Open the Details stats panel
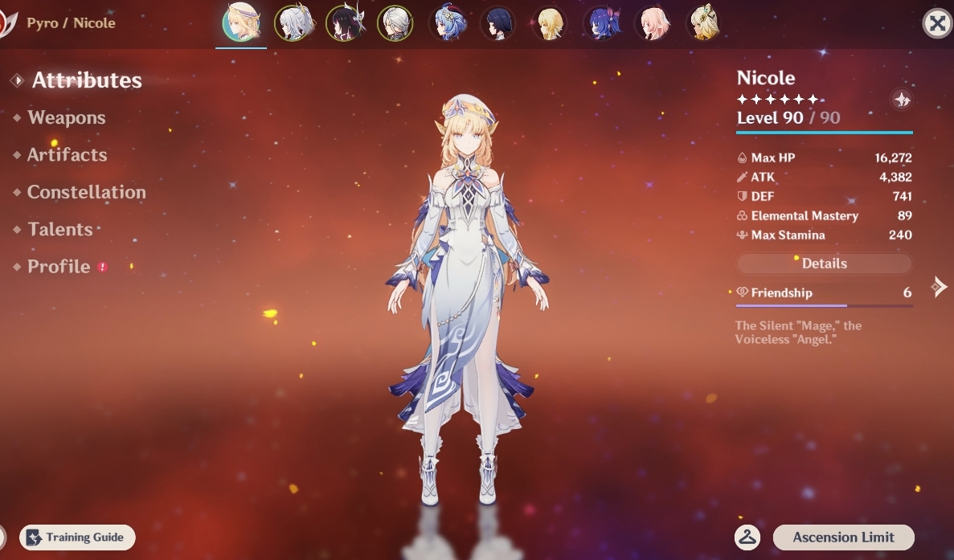Image resolution: width=954 pixels, height=560 pixels. pyautogui.click(x=825, y=264)
